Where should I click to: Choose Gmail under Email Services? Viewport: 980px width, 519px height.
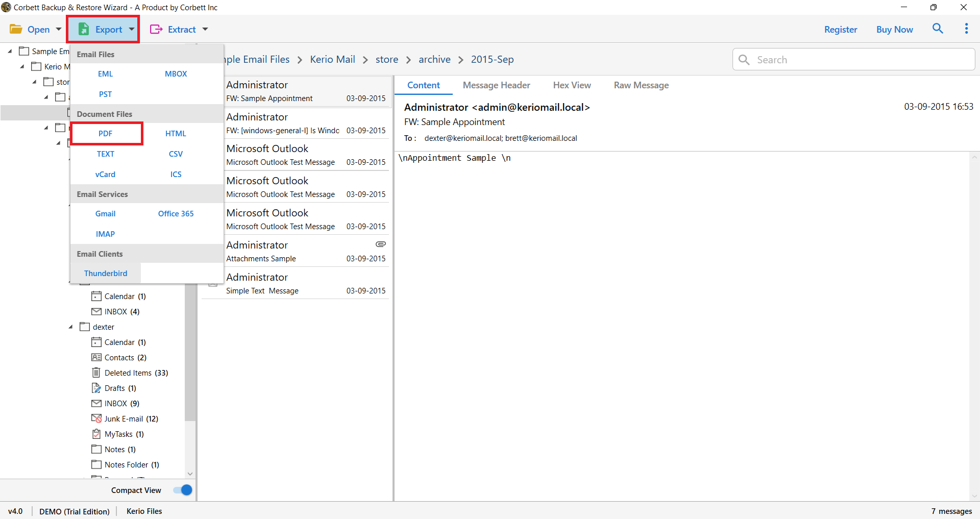[106, 213]
